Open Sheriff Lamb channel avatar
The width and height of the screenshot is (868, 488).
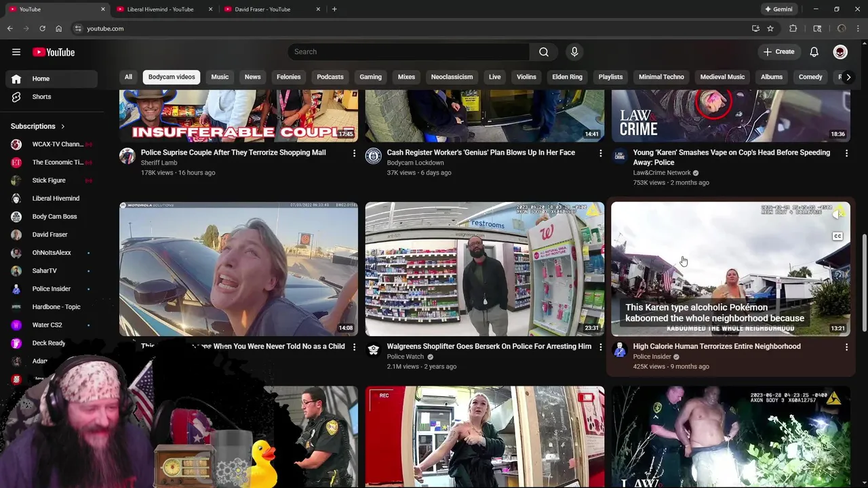coord(127,157)
